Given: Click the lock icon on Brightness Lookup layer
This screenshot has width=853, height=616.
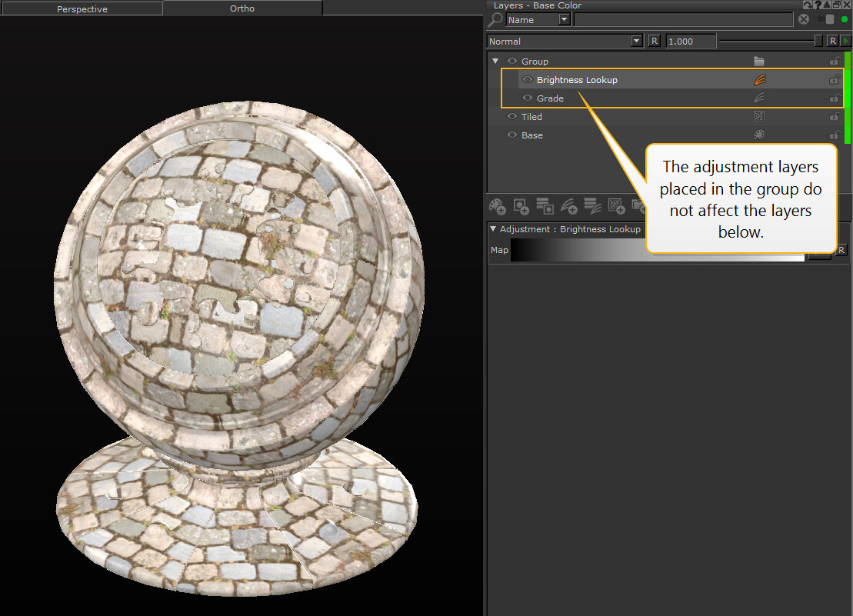Looking at the screenshot, I should pyautogui.click(x=834, y=80).
